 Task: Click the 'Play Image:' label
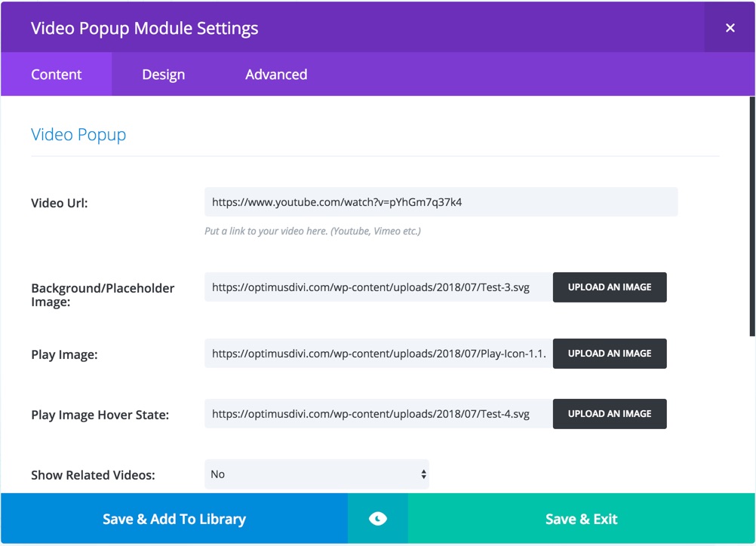64,354
